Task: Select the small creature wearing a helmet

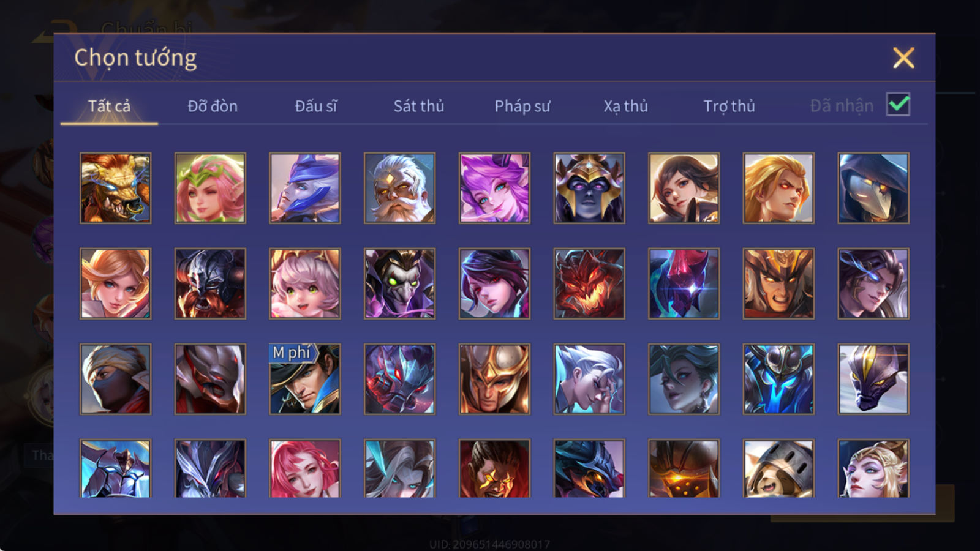Action: 778,468
